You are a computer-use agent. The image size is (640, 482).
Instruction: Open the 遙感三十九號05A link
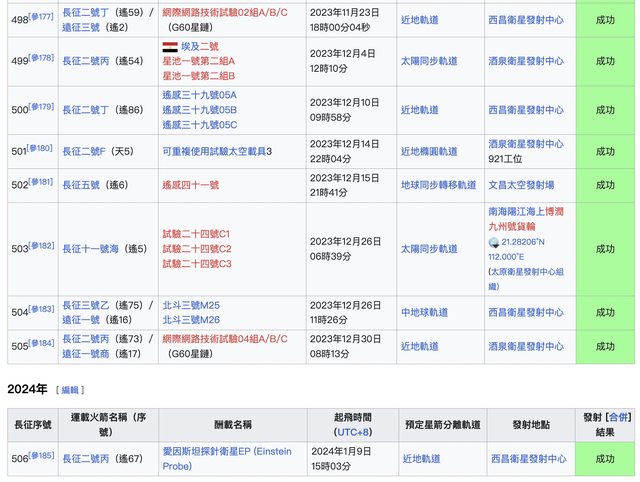pos(200,95)
